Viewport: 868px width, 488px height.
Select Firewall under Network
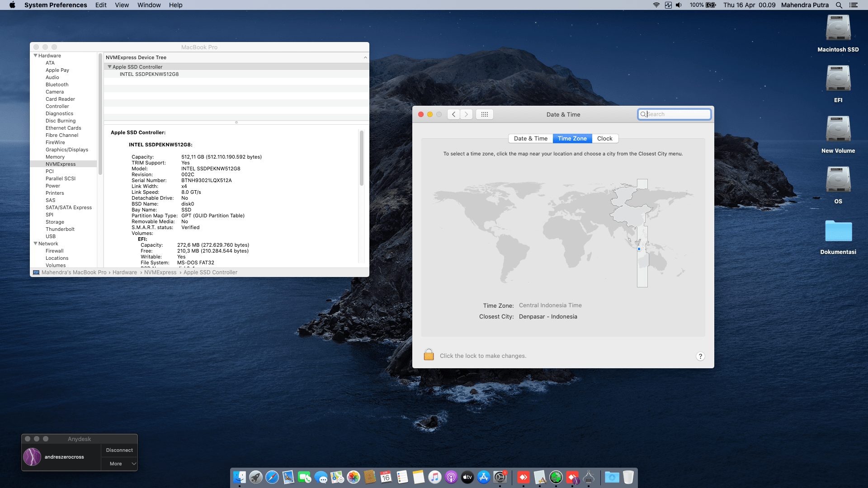click(54, 251)
